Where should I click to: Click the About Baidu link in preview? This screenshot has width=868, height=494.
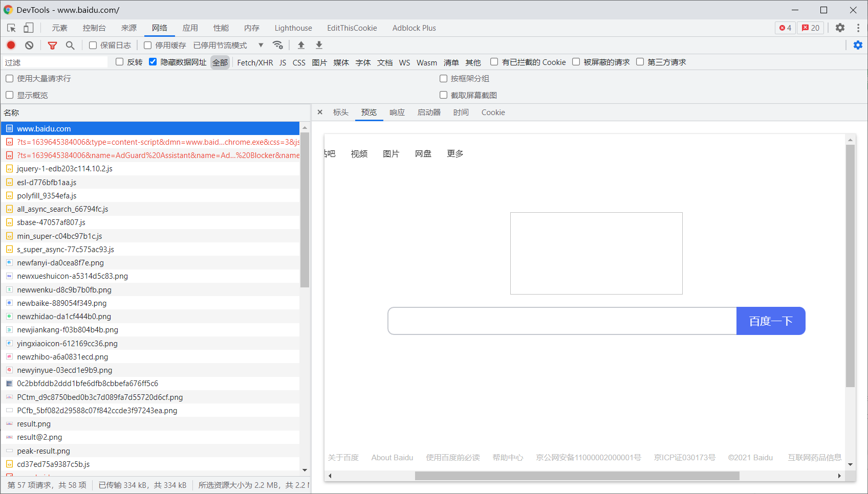click(x=392, y=458)
